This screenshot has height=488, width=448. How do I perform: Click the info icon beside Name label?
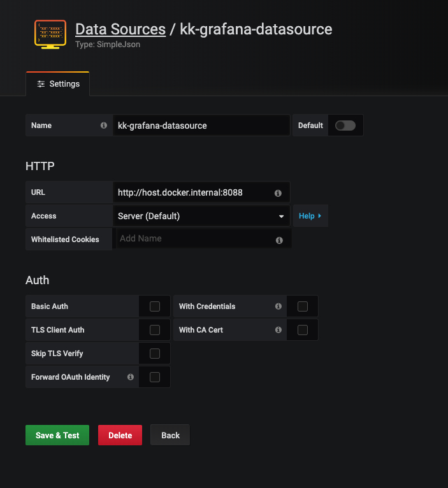click(x=104, y=125)
